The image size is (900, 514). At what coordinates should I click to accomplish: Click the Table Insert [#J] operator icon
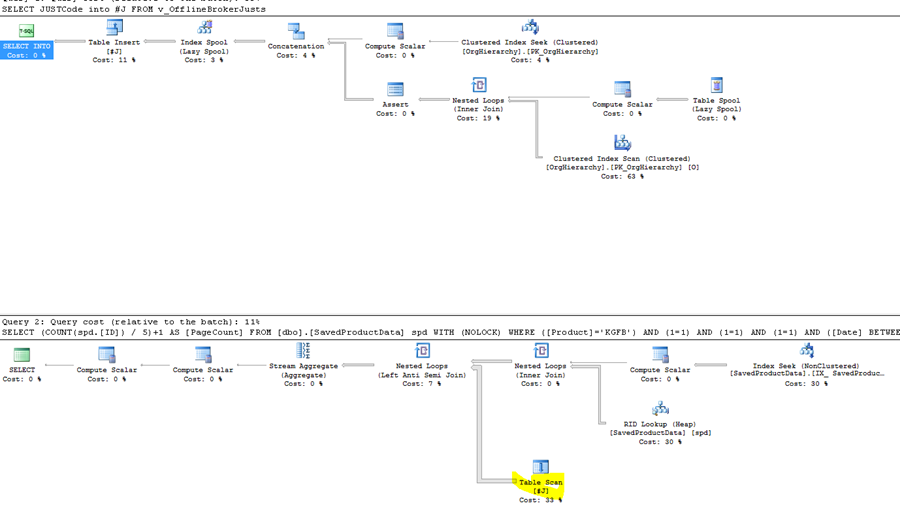tap(114, 28)
